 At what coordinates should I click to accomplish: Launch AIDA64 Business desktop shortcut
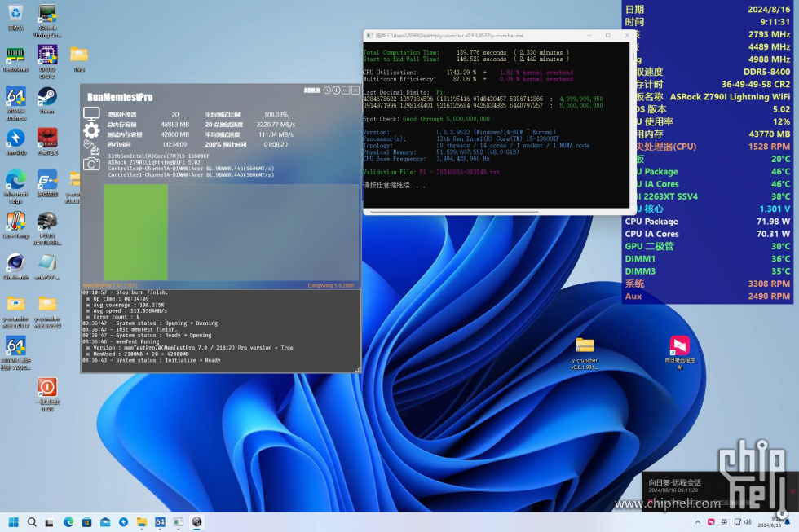coord(15,103)
